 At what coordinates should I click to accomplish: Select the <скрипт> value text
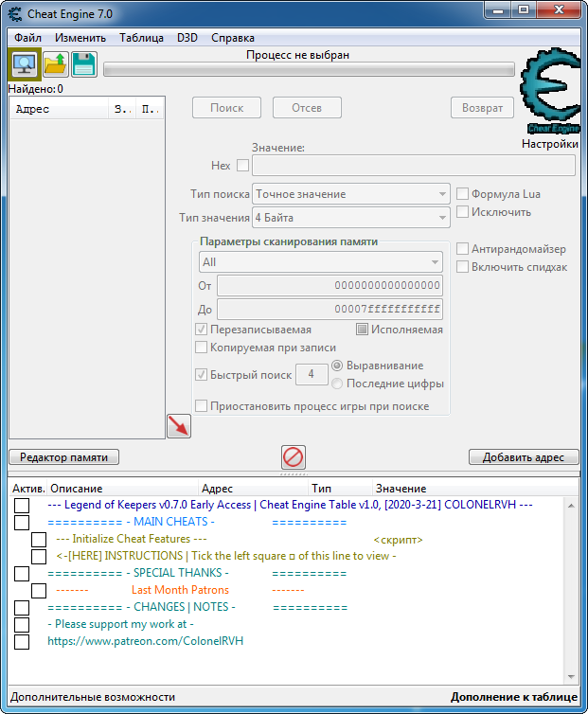[x=398, y=540]
